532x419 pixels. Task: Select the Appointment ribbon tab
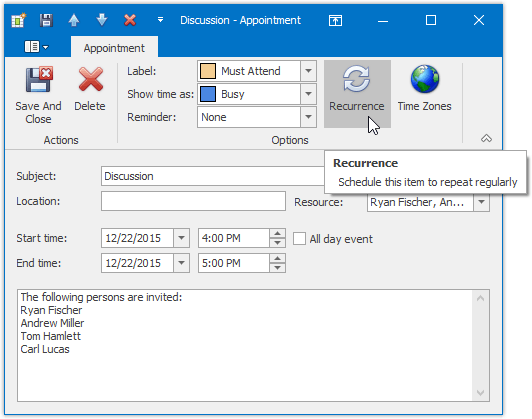(114, 48)
